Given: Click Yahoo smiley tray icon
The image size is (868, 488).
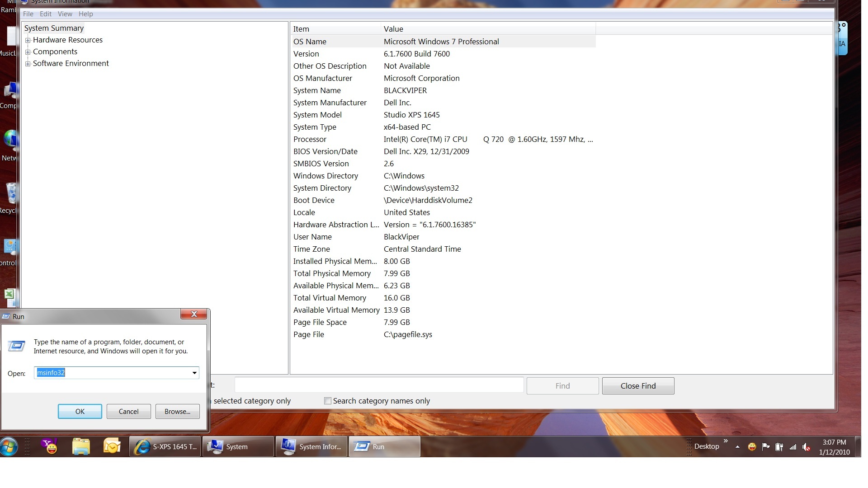Looking at the screenshot, I should pos(752,447).
